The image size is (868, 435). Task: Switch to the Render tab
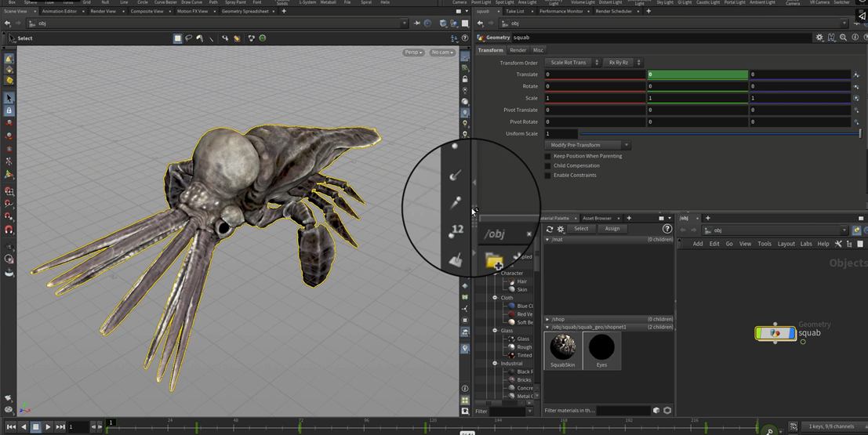(x=518, y=50)
